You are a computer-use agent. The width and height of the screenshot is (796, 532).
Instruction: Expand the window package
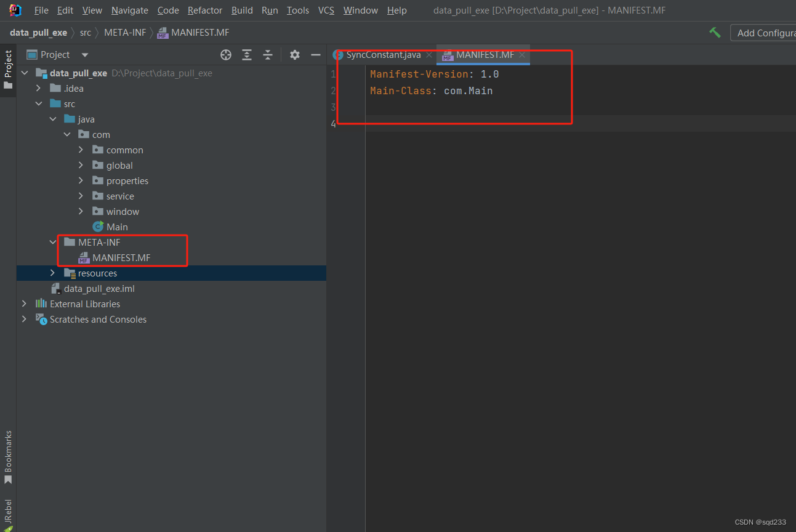click(x=81, y=211)
